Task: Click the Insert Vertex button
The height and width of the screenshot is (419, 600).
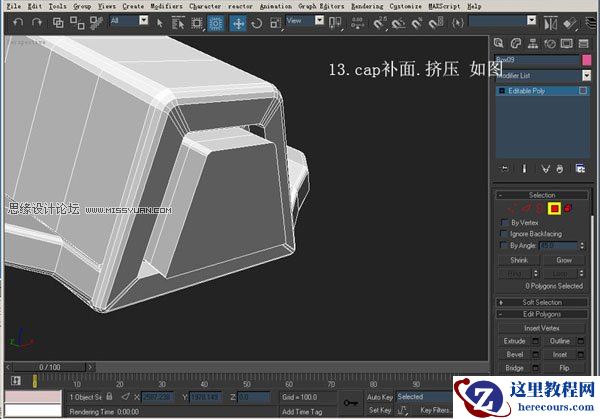Action: [x=542, y=328]
